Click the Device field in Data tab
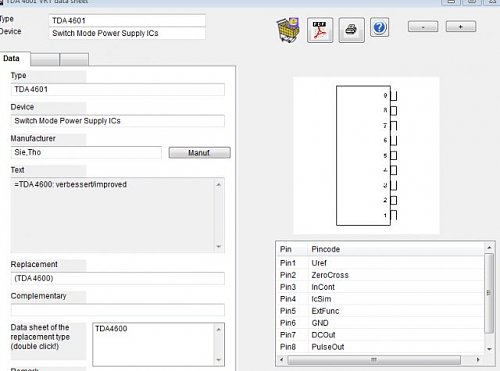 [118, 121]
